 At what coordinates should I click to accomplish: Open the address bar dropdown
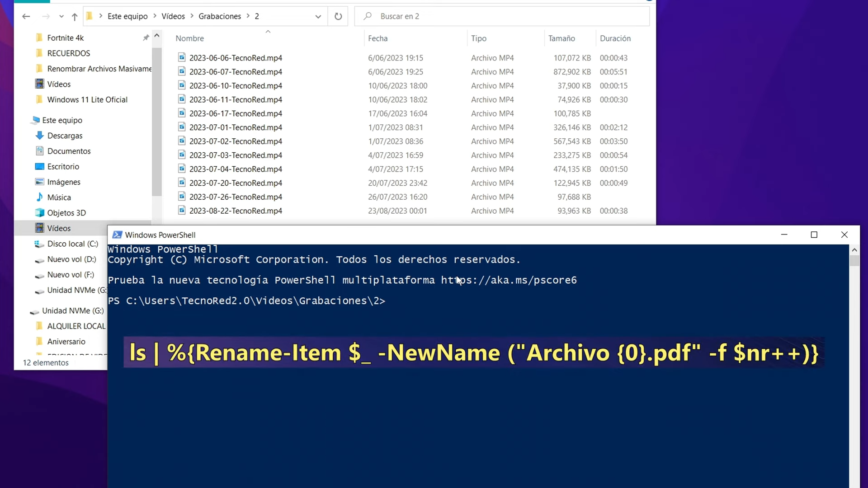coord(318,16)
